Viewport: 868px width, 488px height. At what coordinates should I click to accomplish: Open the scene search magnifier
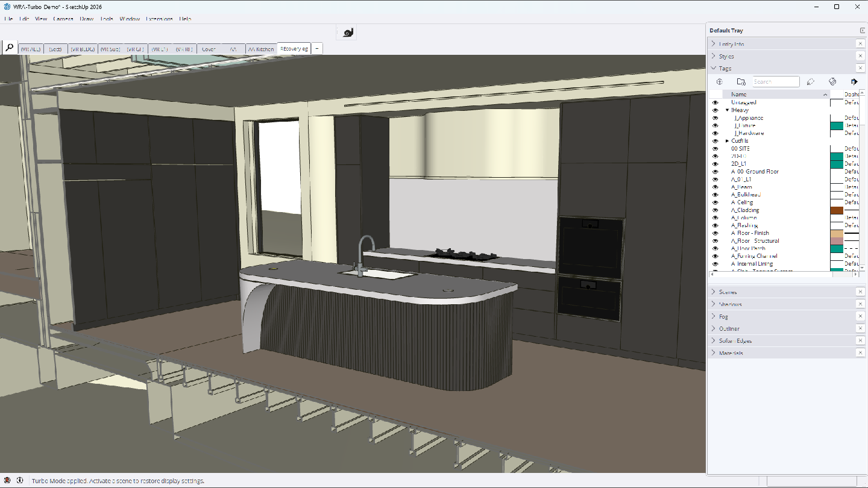point(10,48)
